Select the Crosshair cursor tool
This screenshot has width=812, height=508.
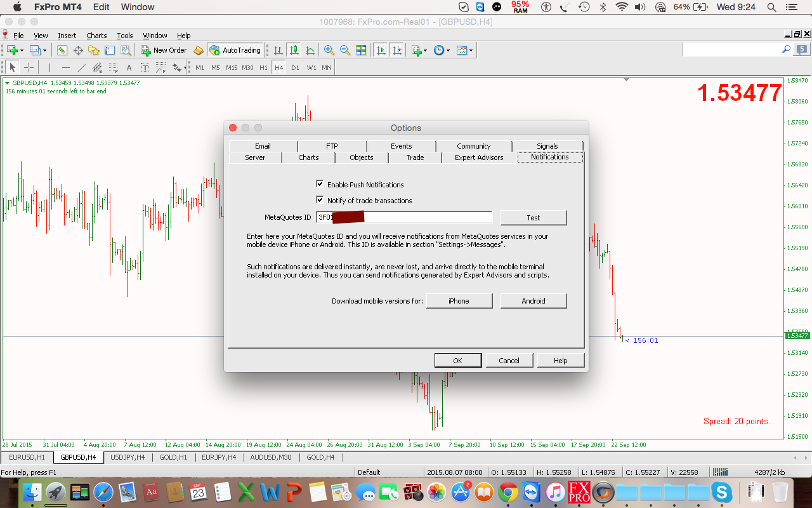click(29, 67)
